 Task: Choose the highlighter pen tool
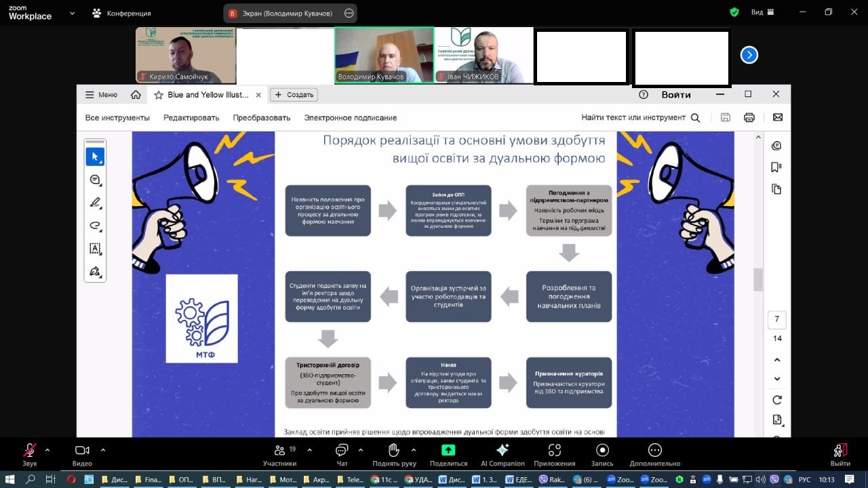coord(95,203)
